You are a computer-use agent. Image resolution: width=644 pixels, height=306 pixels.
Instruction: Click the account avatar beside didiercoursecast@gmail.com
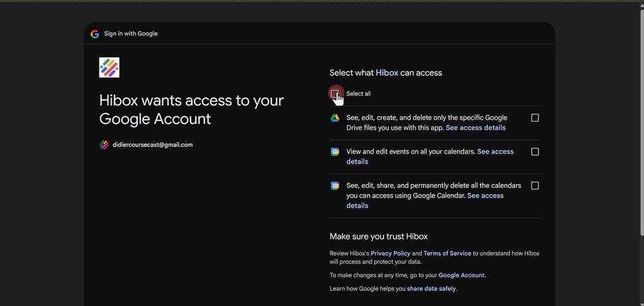pyautogui.click(x=104, y=145)
